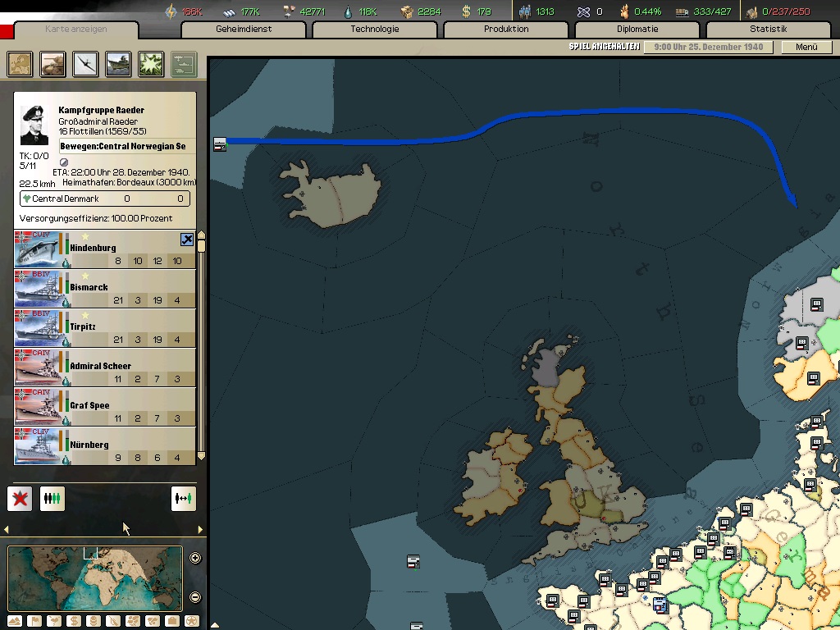Switch to the Diplomatie tab

(x=637, y=30)
